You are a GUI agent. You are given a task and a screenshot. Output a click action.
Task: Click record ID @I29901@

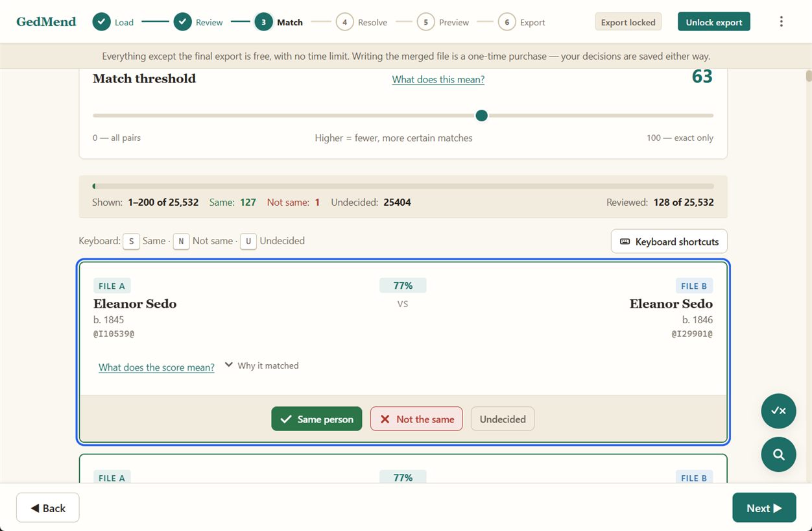[692, 334]
